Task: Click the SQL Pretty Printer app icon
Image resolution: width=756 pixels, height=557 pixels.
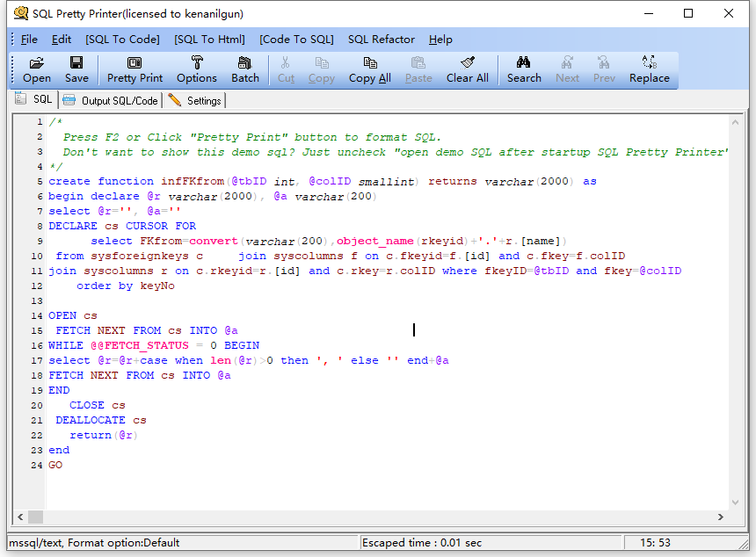Action: pos(21,13)
